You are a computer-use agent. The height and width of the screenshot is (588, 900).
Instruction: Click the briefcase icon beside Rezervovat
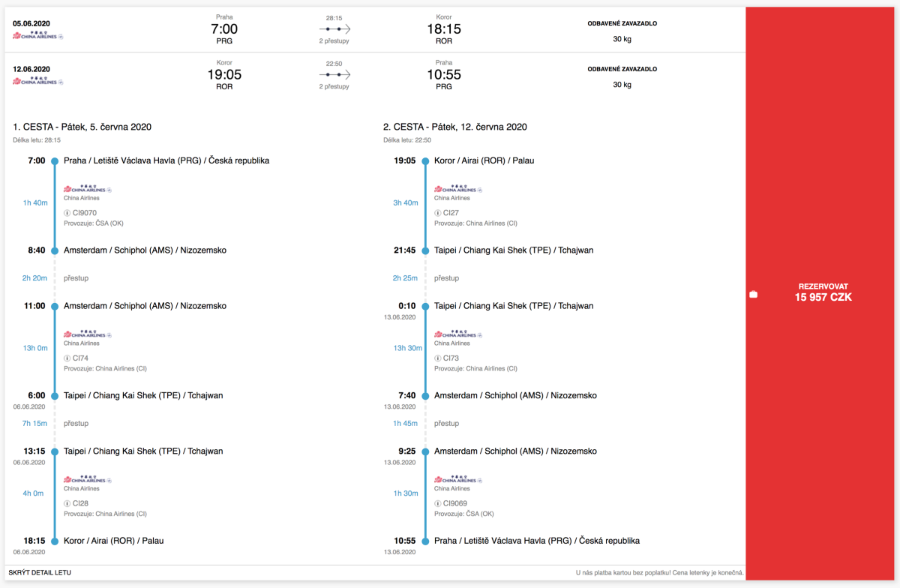tap(754, 295)
